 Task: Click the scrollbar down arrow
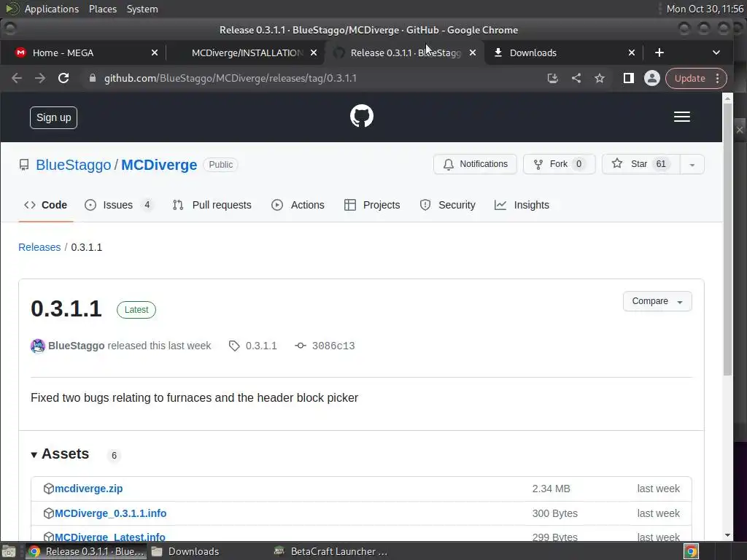tap(727, 535)
